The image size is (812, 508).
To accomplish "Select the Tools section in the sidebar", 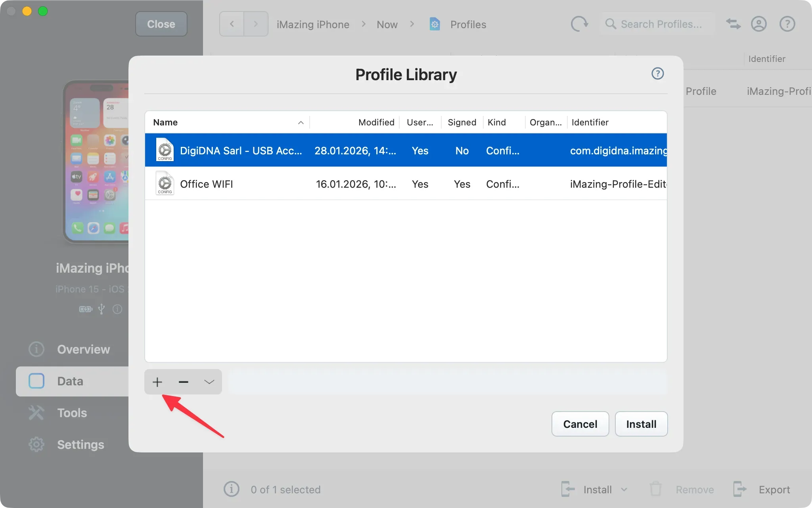I will pos(72,413).
